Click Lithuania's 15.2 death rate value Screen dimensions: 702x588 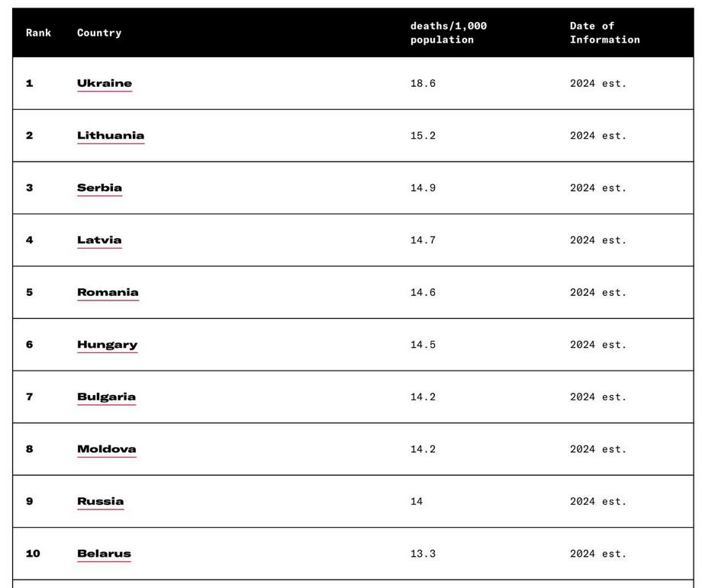click(423, 136)
